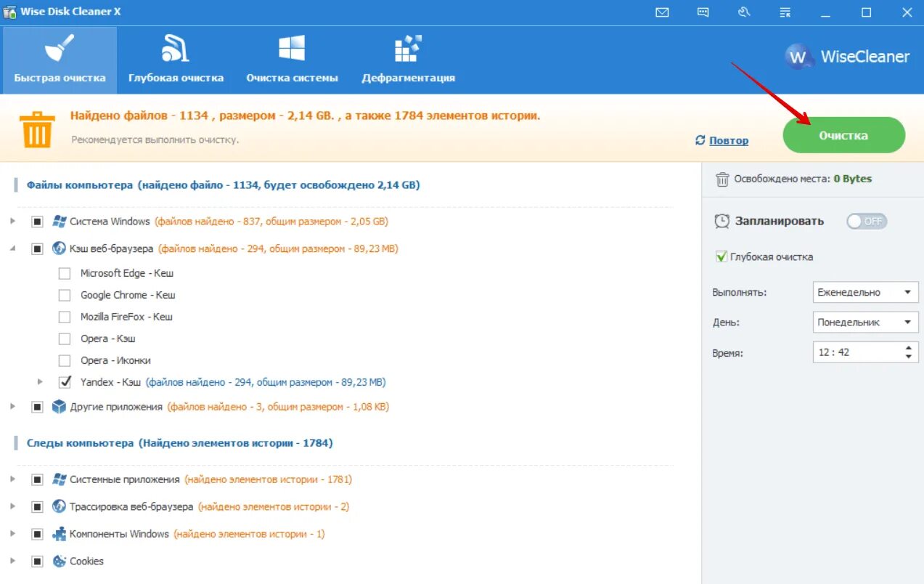Open the День Понедельник dropdown
The height and width of the screenshot is (584, 924).
click(865, 322)
